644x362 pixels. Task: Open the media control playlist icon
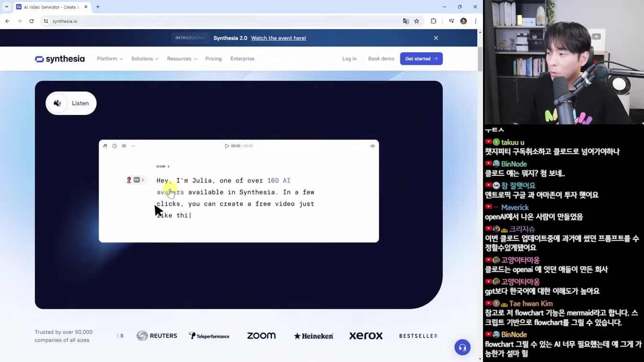(x=451, y=21)
